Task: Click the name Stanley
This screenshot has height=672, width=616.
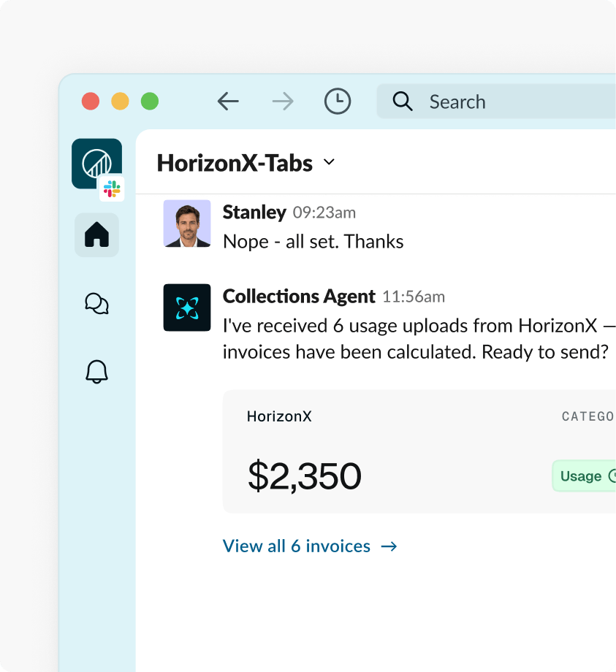Action: (x=254, y=212)
